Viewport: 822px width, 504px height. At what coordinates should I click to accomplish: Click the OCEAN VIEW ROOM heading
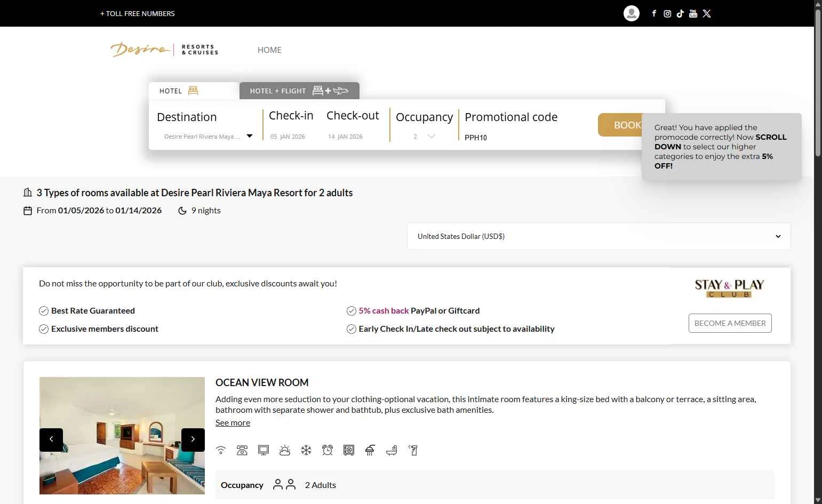(262, 382)
